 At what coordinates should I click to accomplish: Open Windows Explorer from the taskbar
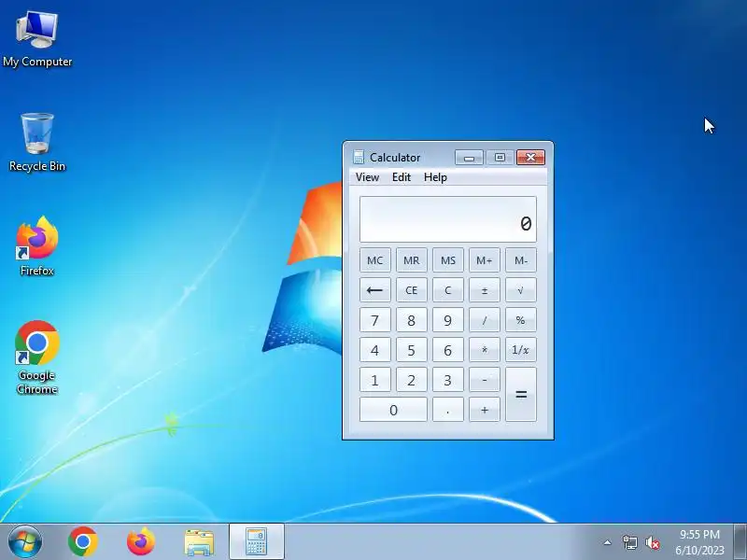coord(199,542)
